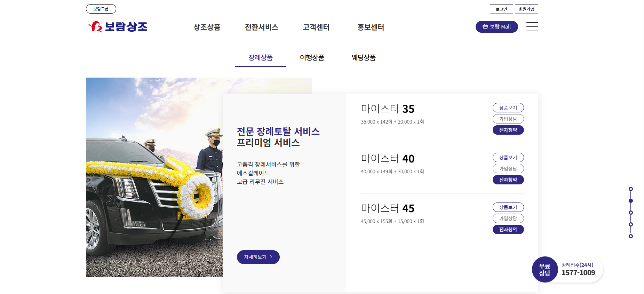Open the hamburger menu icon
Viewport: 644px width, 294px height.
click(532, 27)
